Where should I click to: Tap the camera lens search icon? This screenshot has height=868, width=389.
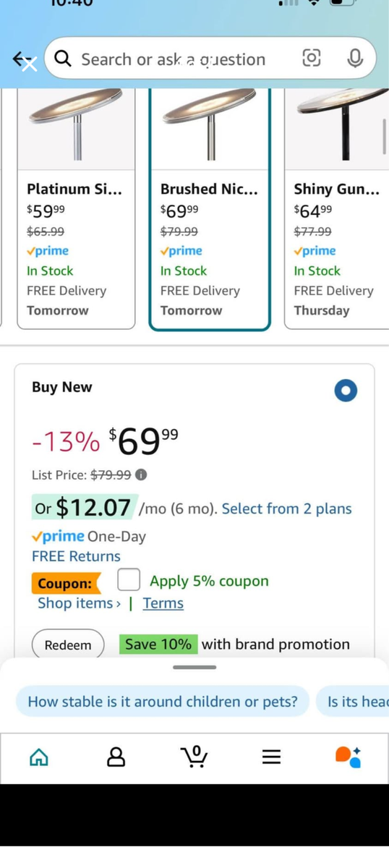click(x=311, y=59)
